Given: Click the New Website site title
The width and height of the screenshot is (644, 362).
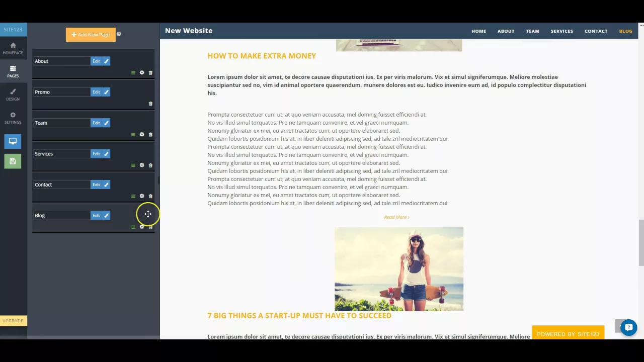Looking at the screenshot, I should pyautogui.click(x=189, y=31).
